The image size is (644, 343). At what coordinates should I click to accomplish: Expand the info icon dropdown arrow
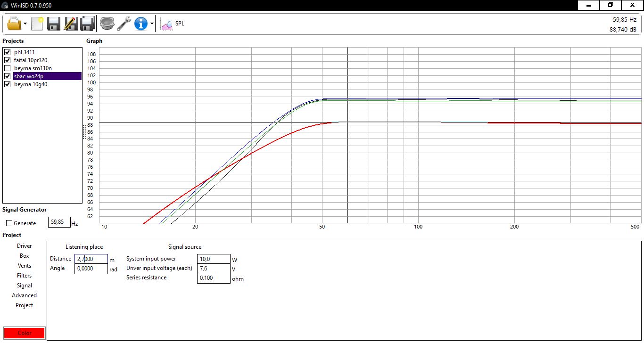pyautogui.click(x=152, y=24)
